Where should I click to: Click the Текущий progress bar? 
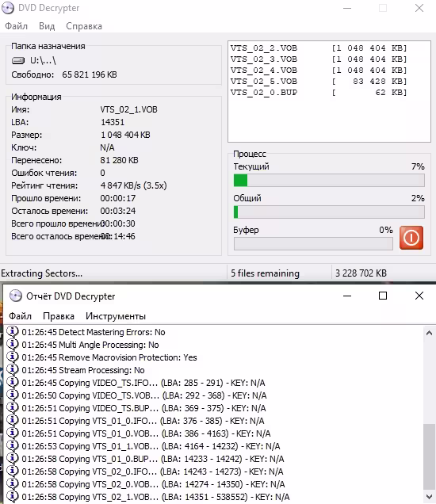[x=329, y=181]
